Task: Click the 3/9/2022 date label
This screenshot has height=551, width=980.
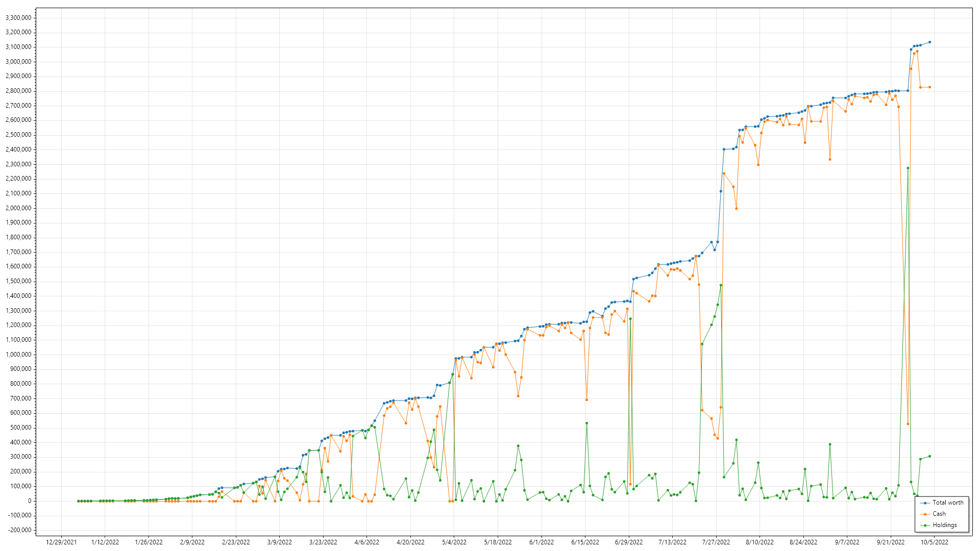Action: 280,542
